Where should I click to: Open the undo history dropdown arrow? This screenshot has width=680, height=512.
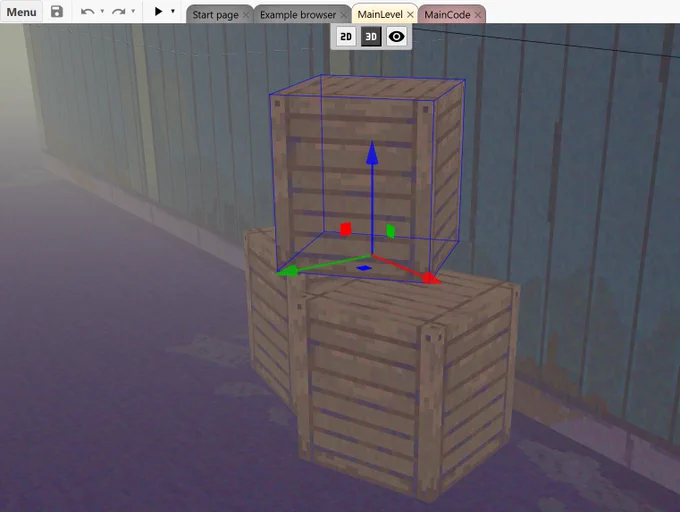pos(102,11)
